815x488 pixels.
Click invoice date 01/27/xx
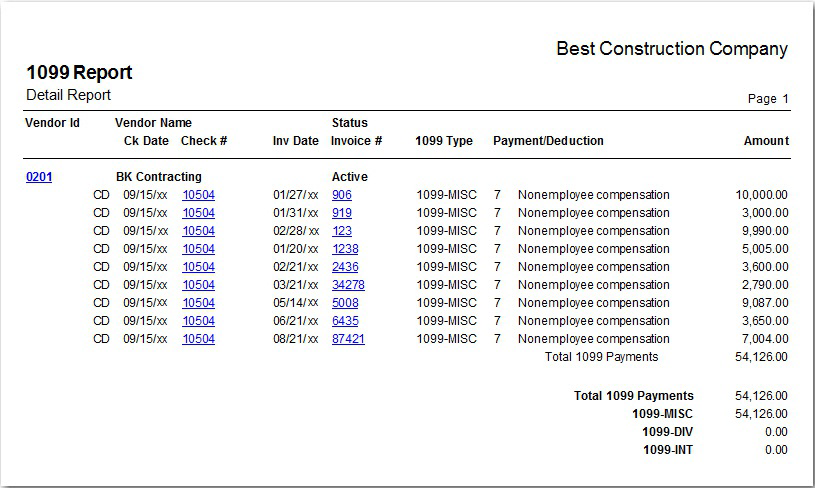[296, 195]
